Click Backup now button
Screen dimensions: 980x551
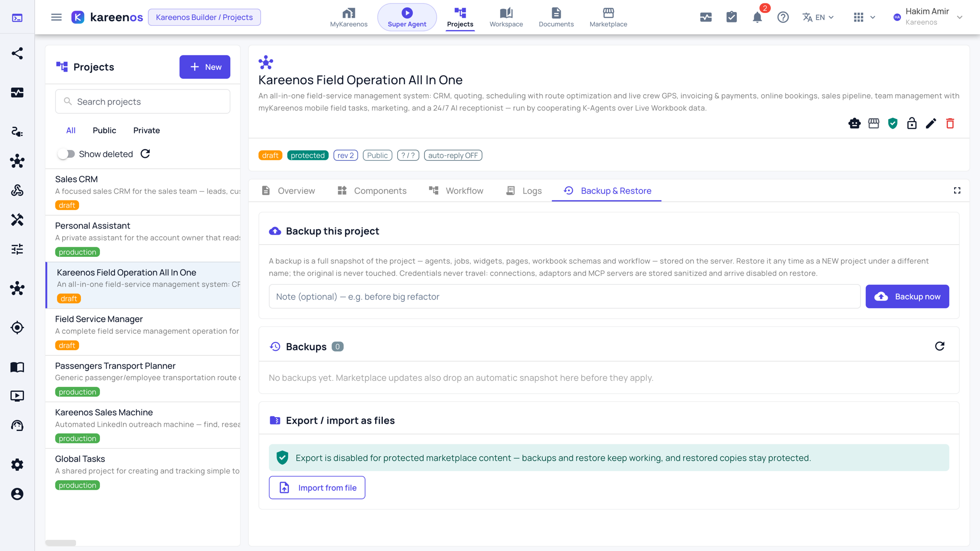pyautogui.click(x=907, y=297)
